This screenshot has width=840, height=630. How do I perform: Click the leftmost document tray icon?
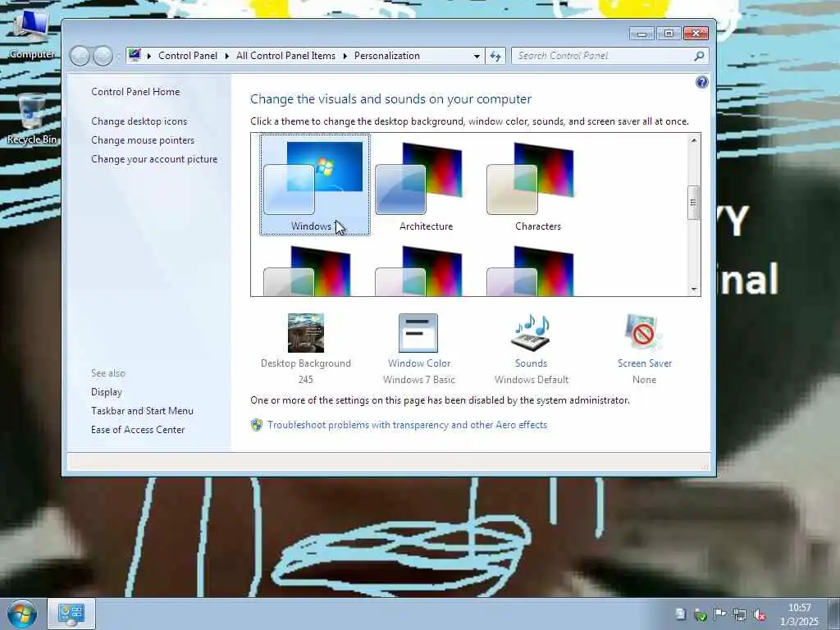point(680,614)
